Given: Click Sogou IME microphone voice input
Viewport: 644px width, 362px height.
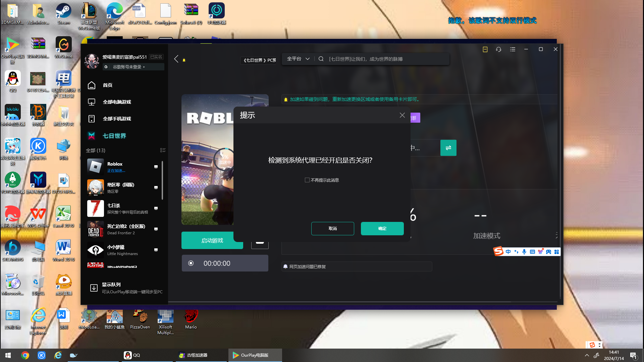Looking at the screenshot, I should (x=524, y=252).
